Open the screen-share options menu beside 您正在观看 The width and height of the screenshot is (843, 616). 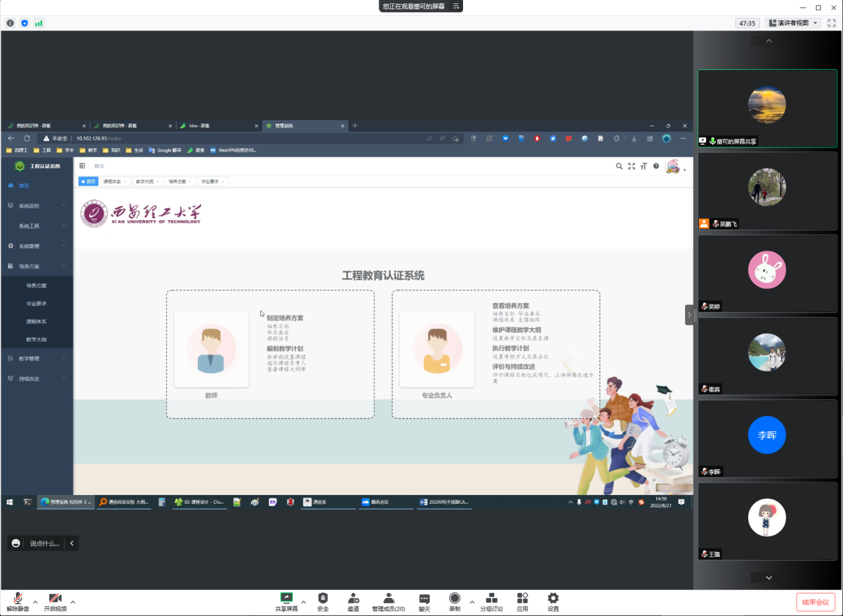456,6
